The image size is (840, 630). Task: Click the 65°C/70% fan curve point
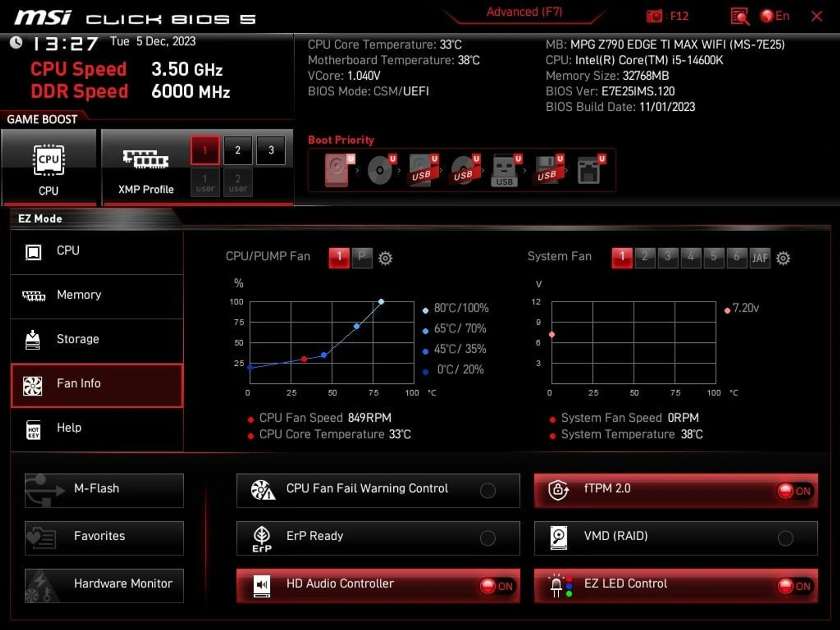(x=357, y=326)
